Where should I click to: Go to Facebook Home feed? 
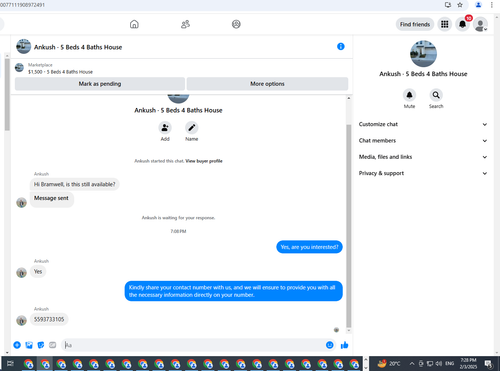[x=134, y=24]
